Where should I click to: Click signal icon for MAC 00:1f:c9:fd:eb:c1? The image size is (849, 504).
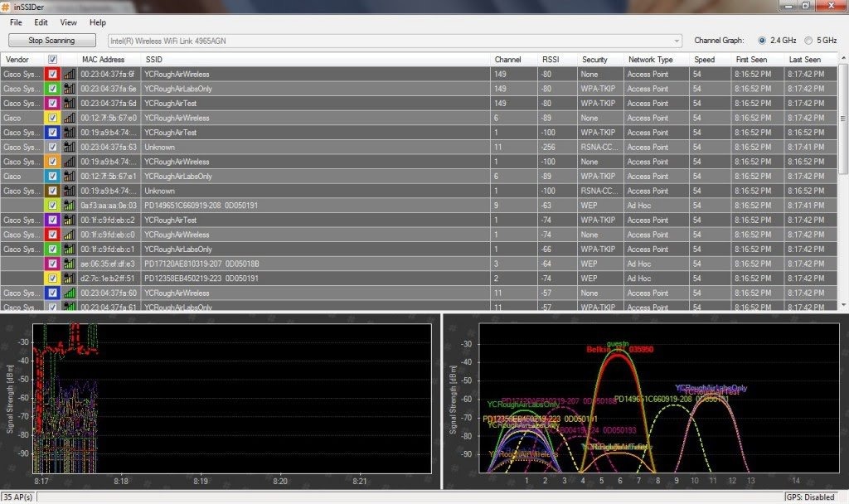tap(70, 250)
